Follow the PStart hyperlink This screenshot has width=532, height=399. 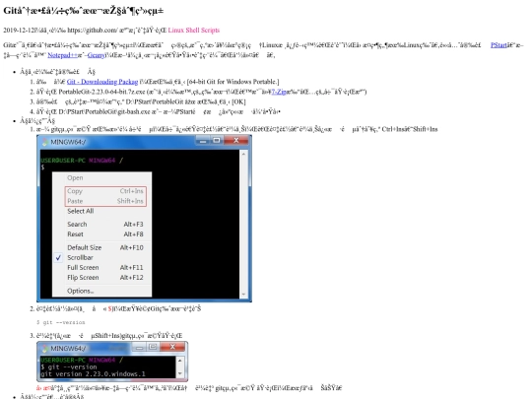[x=499, y=44]
